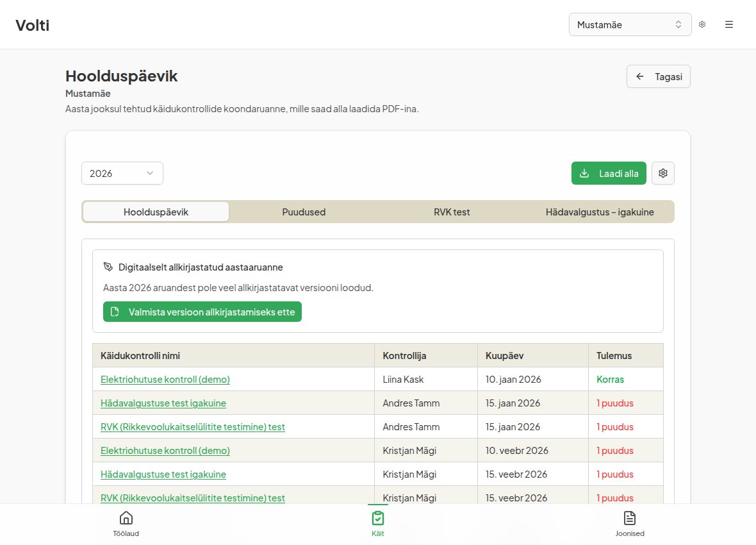This screenshot has width=756, height=545.
Task: Switch to the RVK test tab
Action: click(x=452, y=212)
